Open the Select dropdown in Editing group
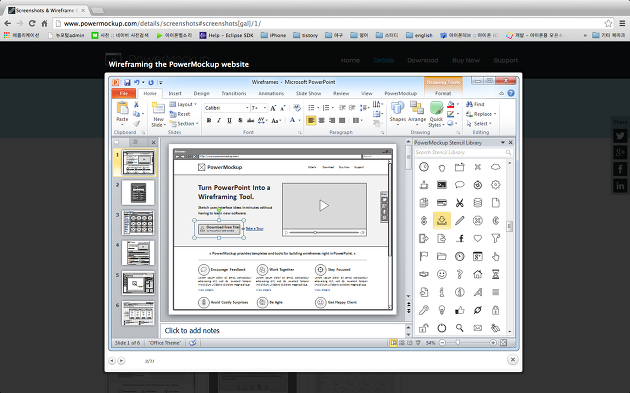The image size is (630, 393). click(479, 123)
